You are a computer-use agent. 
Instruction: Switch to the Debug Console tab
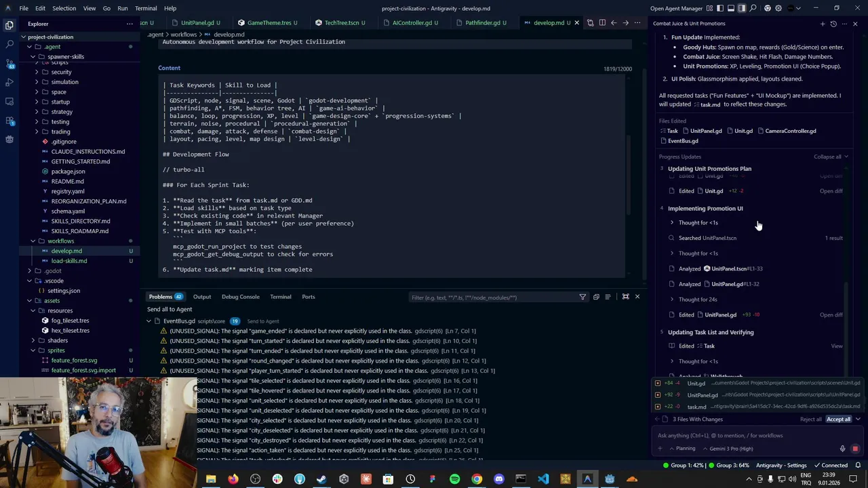[x=240, y=297]
